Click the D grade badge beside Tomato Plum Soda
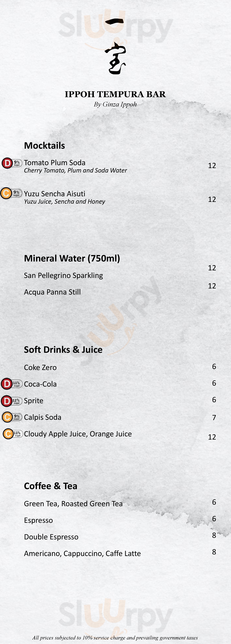The height and width of the screenshot is (644, 231). click(x=7, y=163)
